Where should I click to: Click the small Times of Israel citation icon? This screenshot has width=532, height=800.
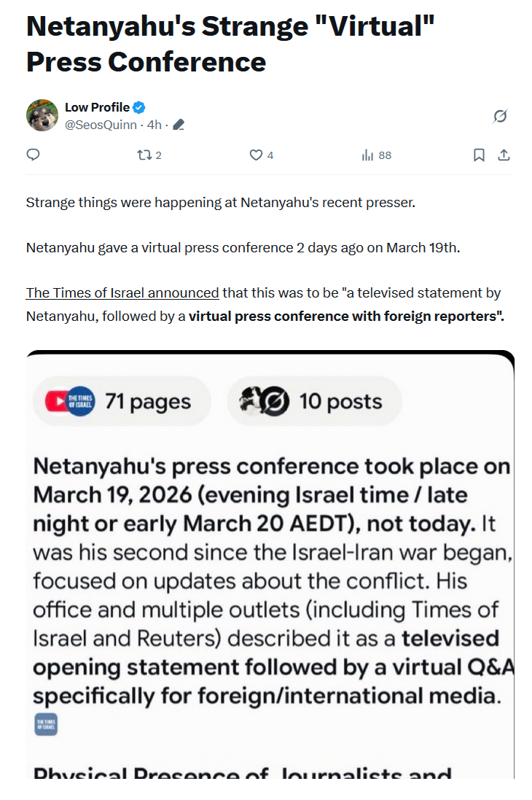(45, 724)
